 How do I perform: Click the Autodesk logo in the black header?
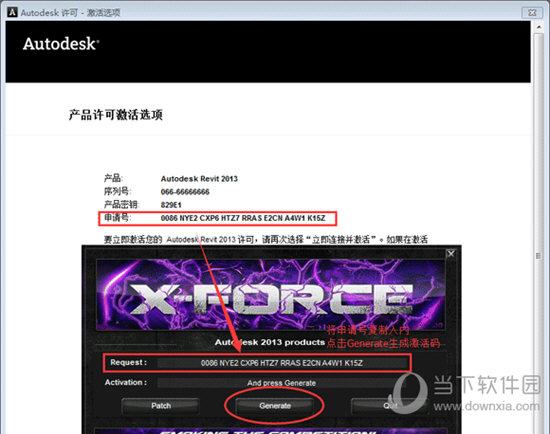(x=61, y=44)
